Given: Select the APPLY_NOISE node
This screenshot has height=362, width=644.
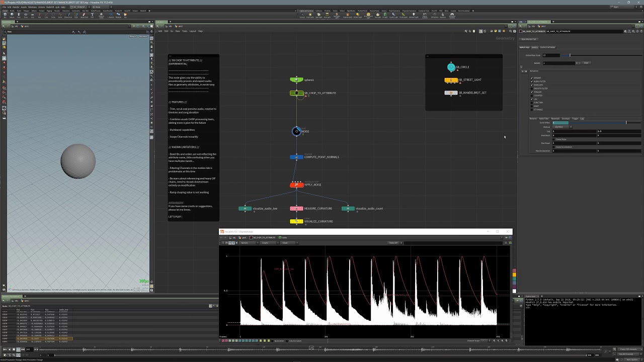Looking at the screenshot, I should (296, 185).
